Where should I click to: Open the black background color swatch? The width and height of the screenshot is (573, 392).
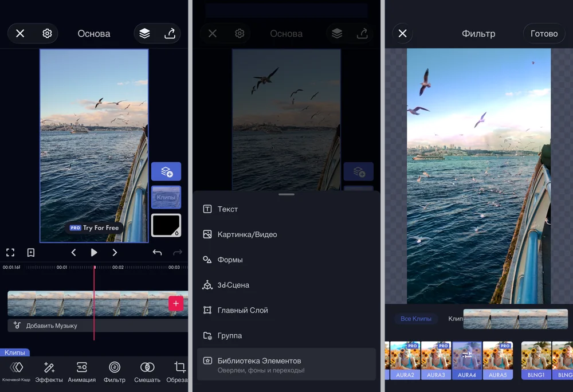click(x=166, y=225)
